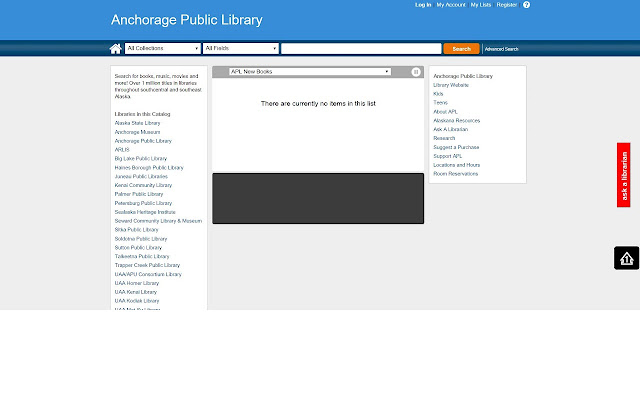Image resolution: width=640 pixels, height=400 pixels.
Task: Click the orange Search button
Action: [x=461, y=49]
